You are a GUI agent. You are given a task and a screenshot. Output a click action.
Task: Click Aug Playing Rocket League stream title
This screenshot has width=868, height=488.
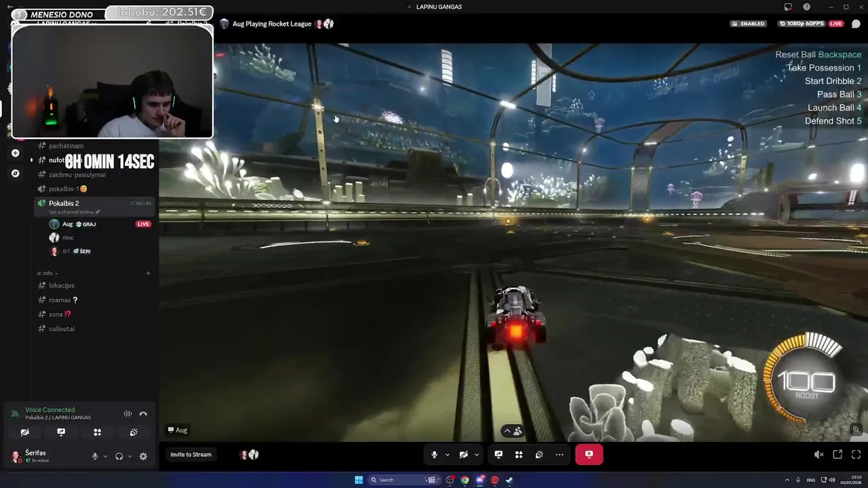click(x=272, y=24)
